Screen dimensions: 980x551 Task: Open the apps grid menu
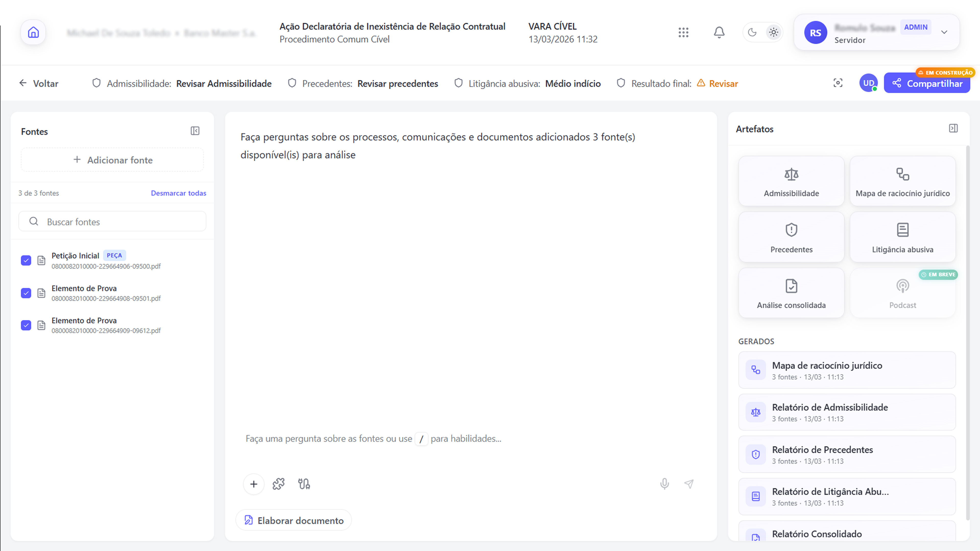(683, 32)
